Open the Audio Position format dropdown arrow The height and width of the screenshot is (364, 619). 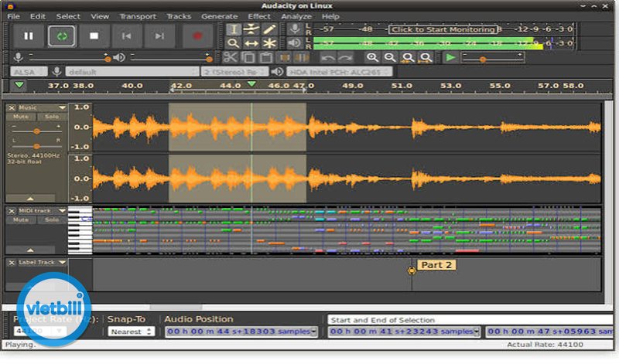[x=313, y=332]
